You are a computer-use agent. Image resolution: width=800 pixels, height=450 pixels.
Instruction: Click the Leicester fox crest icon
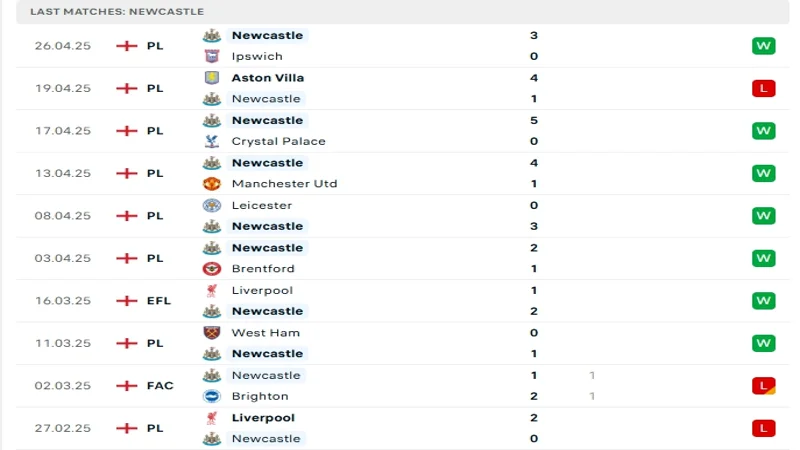211,205
